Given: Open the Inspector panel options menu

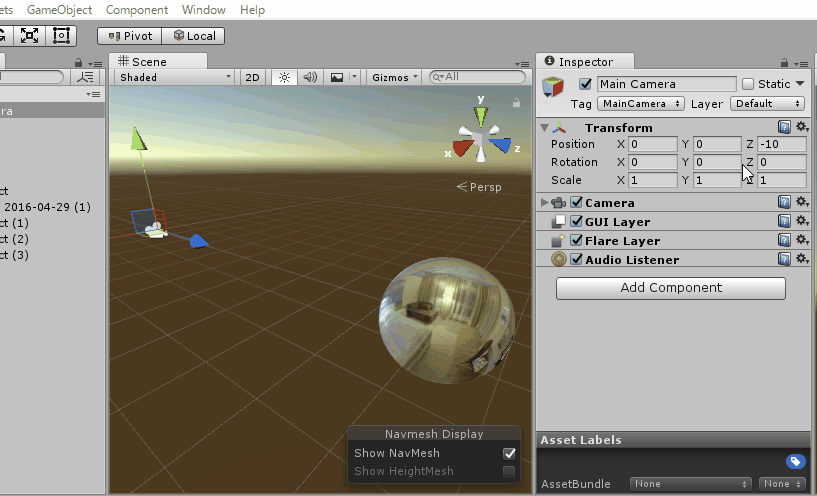Looking at the screenshot, I should (x=801, y=64).
